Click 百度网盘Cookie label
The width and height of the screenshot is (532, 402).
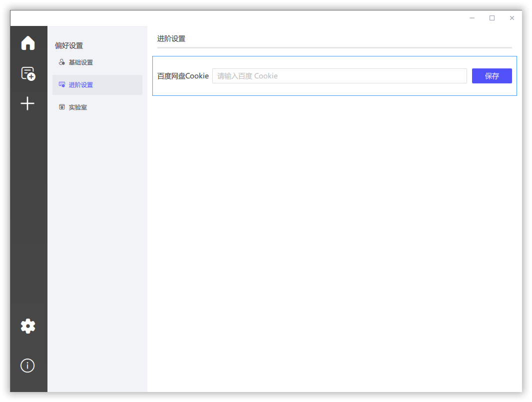[x=183, y=76]
